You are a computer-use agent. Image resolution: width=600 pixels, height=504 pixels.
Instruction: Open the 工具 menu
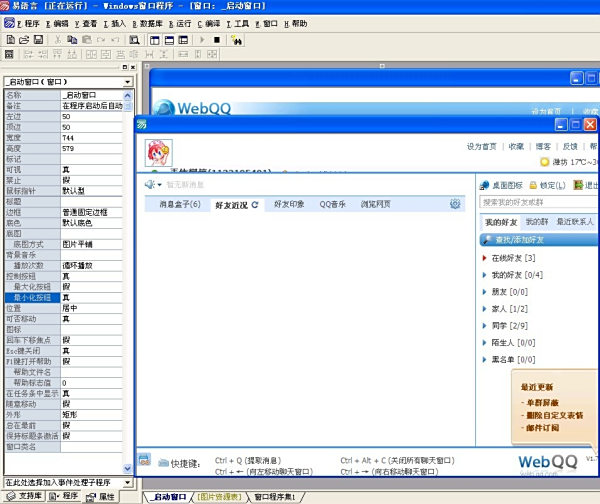[238, 24]
